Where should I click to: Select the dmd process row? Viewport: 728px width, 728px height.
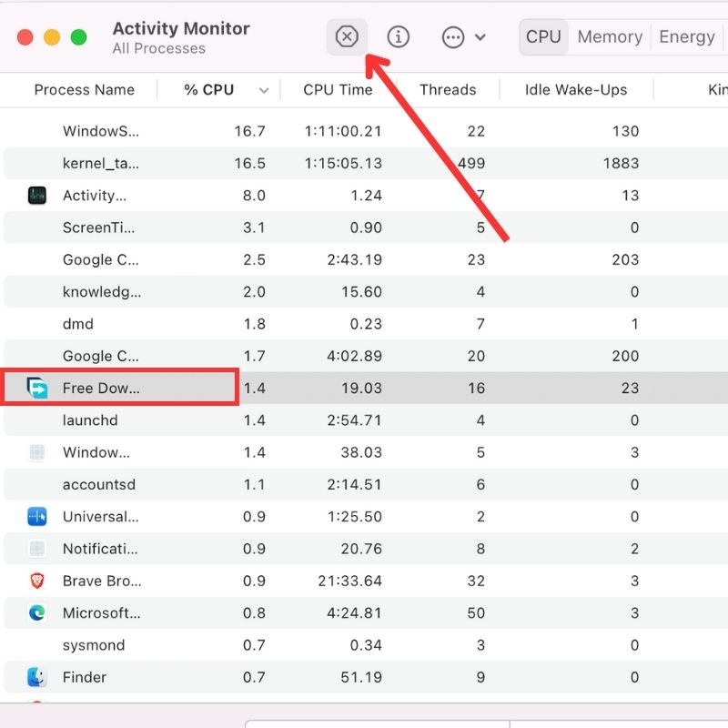[366, 324]
